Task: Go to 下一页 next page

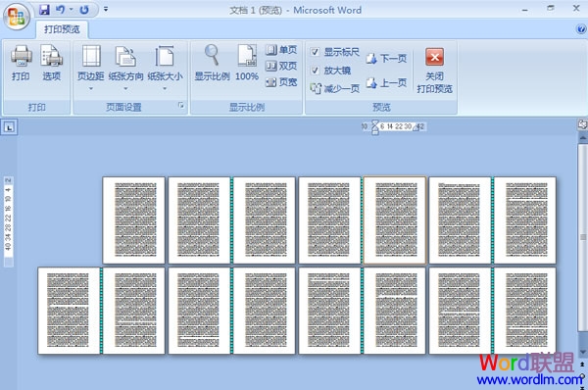Action: (x=386, y=59)
